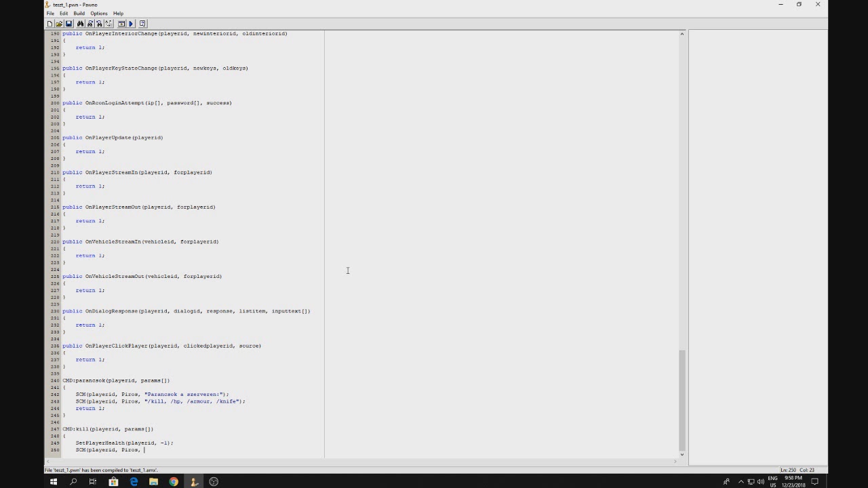Click the OnPlayerUpdate function line
This screenshot has height=488, width=868.
113,138
